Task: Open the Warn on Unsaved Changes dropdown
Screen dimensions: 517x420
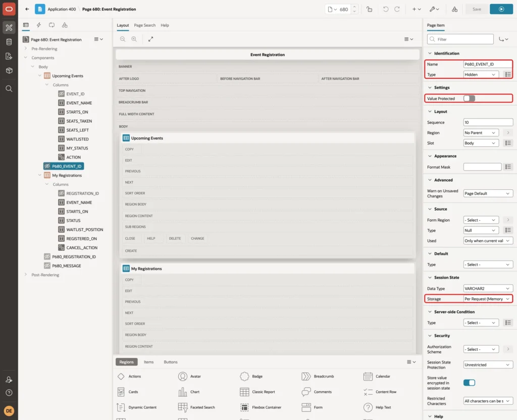Action: pos(488,193)
